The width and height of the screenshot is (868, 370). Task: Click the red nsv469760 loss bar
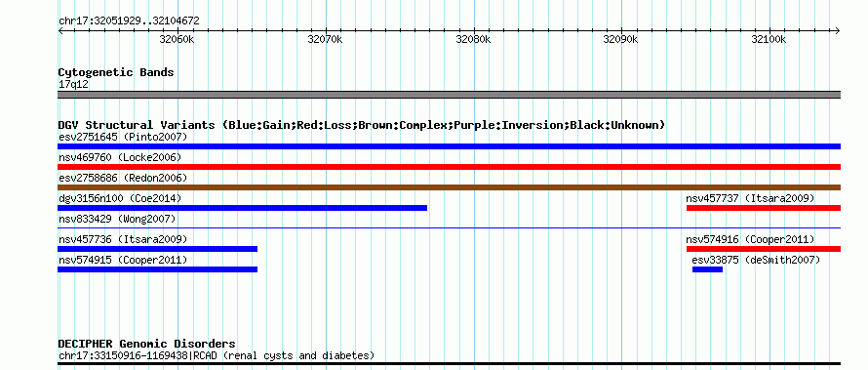pos(449,167)
